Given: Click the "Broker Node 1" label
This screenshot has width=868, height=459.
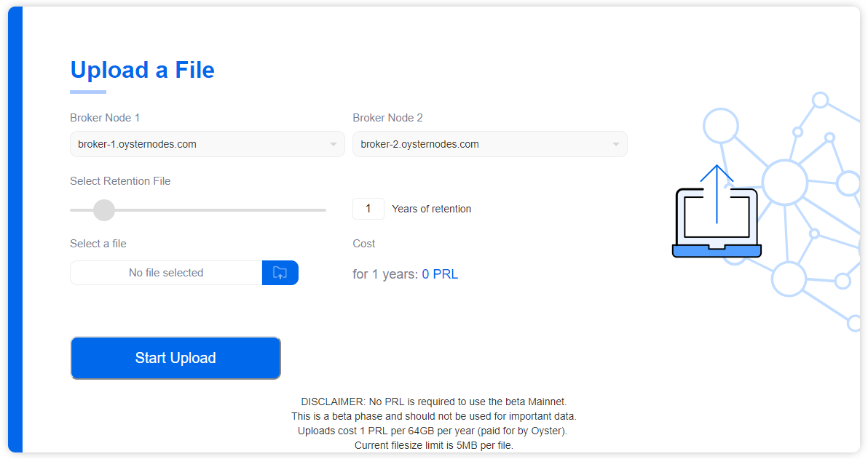Looking at the screenshot, I should point(105,118).
